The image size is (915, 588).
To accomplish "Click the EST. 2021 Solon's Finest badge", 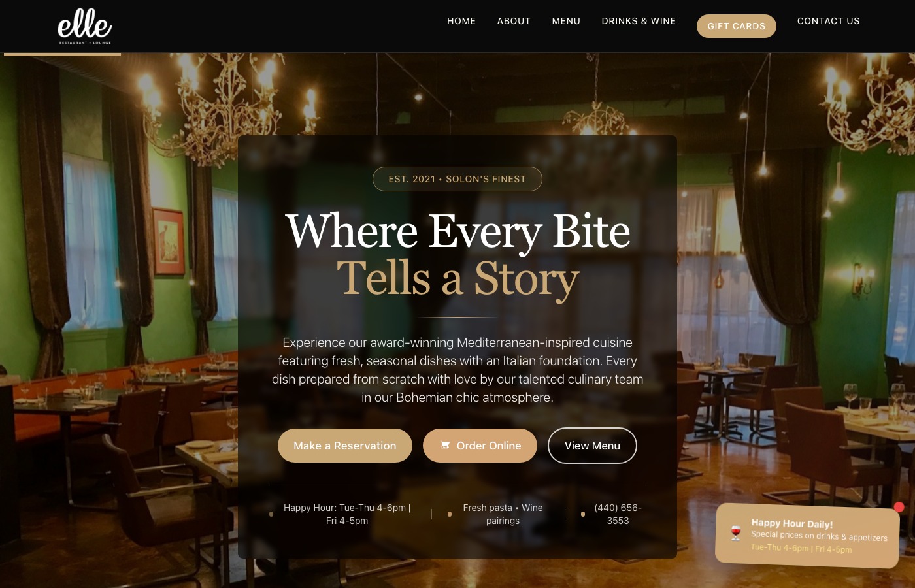I will coord(457,179).
